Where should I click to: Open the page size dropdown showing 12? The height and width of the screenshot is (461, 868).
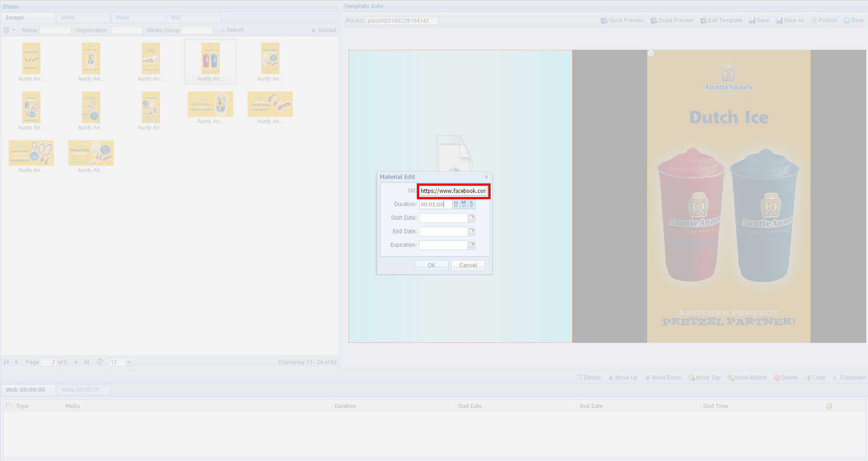pos(129,362)
